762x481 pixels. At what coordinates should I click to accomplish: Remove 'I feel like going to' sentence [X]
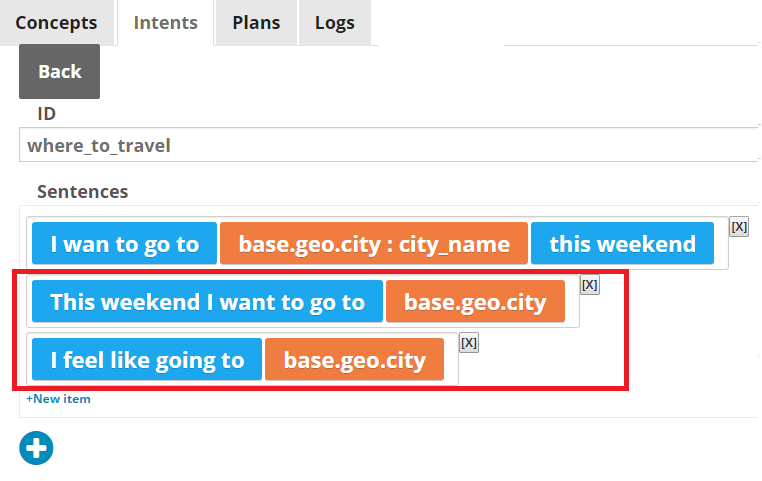point(469,343)
